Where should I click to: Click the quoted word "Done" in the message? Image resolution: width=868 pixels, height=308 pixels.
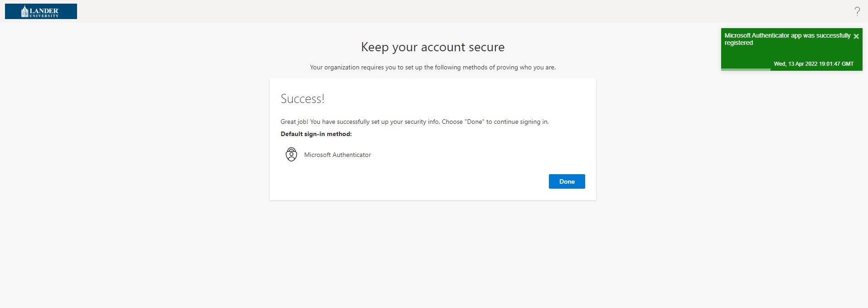pyautogui.click(x=475, y=122)
